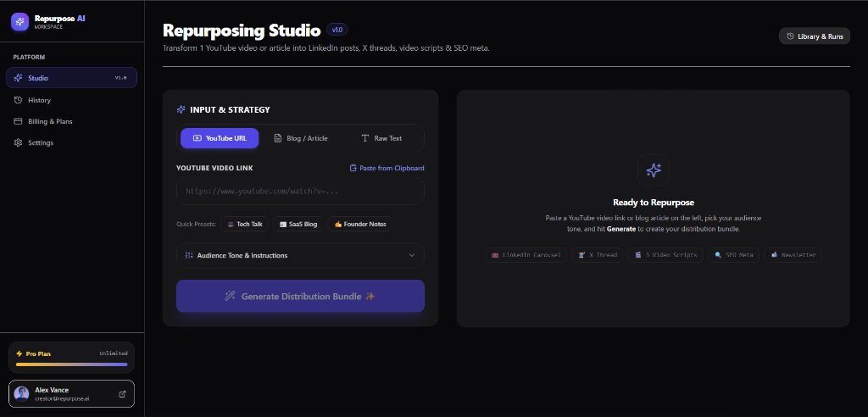Click the T icon on Raw Text
The image size is (868, 417).
pos(364,138)
